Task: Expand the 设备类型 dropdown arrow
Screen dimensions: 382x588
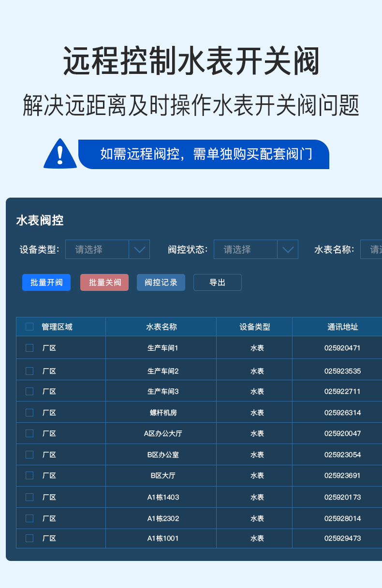Action: (x=139, y=249)
